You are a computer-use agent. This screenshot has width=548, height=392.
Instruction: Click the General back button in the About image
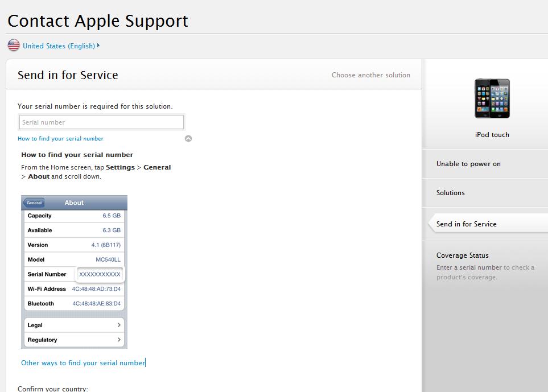[33, 203]
